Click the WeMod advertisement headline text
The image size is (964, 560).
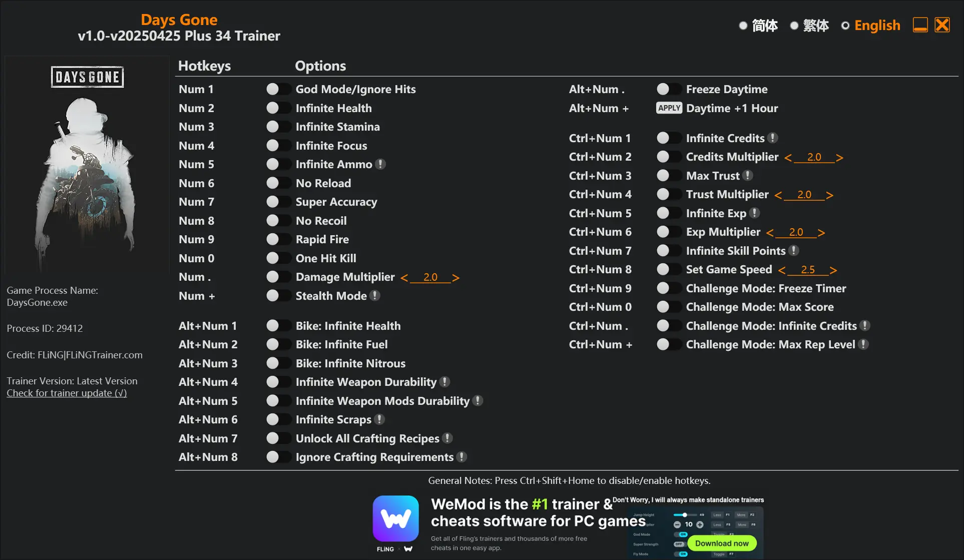538,512
